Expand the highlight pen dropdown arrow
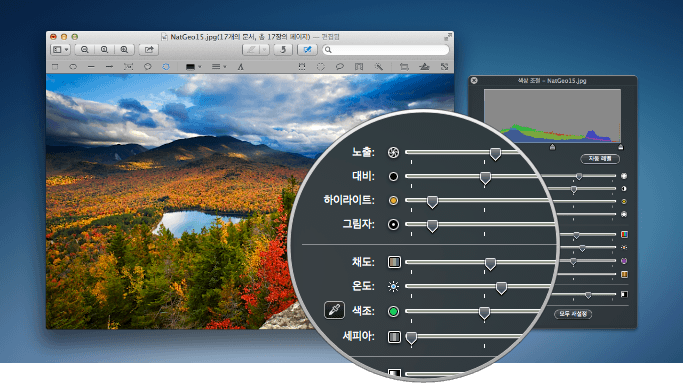Image resolution: width=683 pixels, height=384 pixels. point(265,50)
